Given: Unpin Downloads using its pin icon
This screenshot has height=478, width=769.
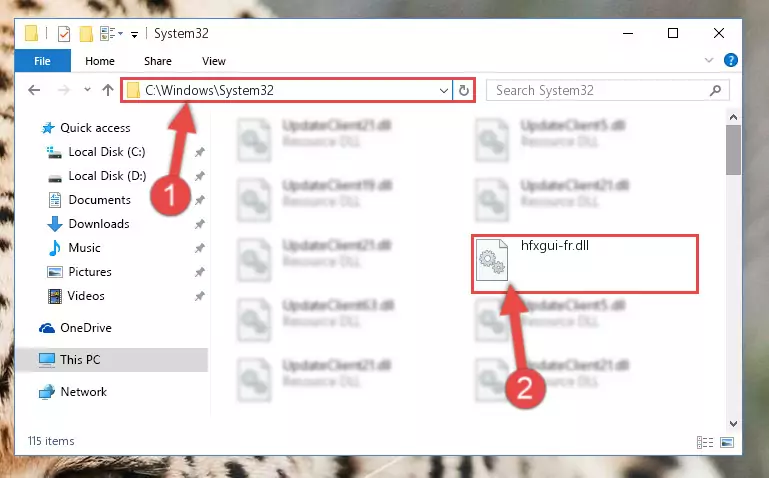Looking at the screenshot, I should coord(199,224).
